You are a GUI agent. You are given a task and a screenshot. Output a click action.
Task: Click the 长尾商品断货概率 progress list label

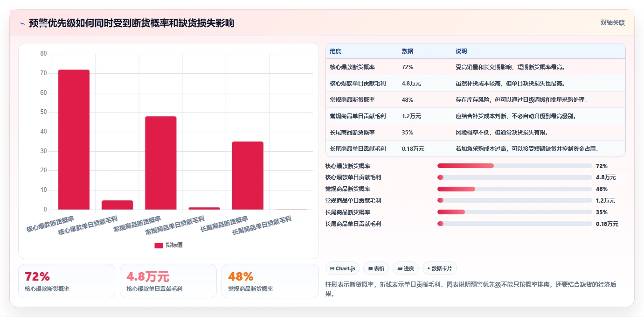(347, 212)
